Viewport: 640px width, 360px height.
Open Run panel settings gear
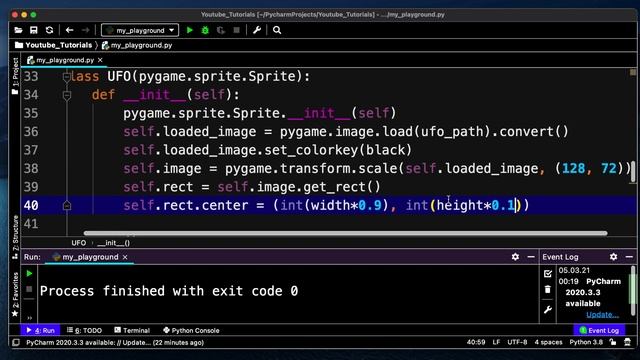click(x=515, y=257)
